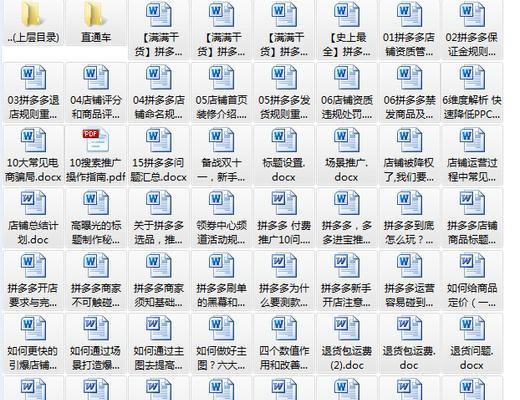This screenshot has width=520, height=400.
Task: Open the 直通车 folder icon
Action: (x=96, y=14)
